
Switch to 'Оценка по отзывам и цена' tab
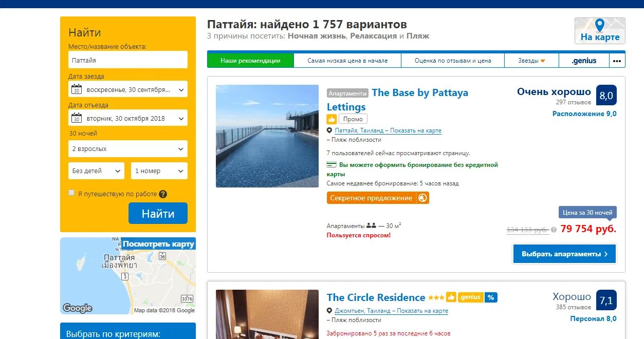453,61
